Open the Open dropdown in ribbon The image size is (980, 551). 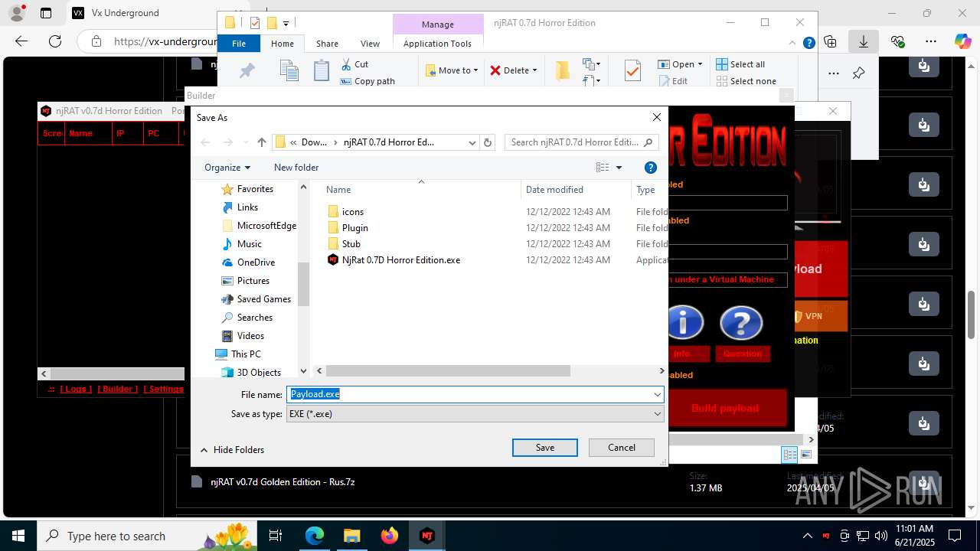(681, 64)
